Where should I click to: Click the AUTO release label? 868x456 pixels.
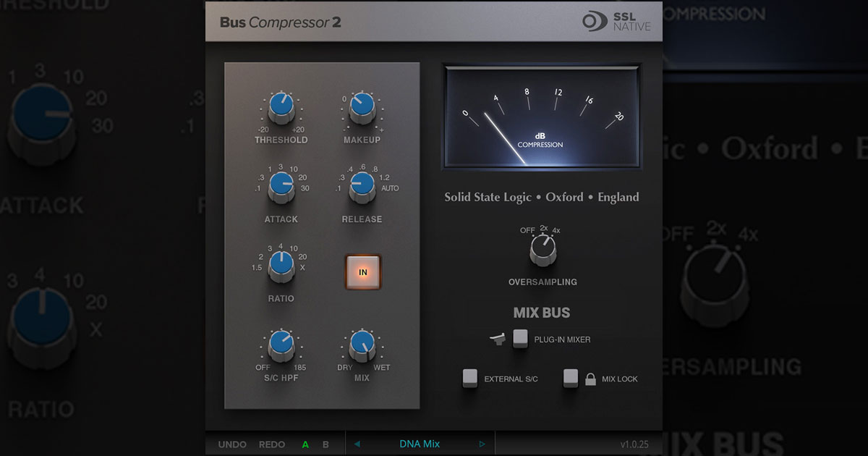click(389, 188)
